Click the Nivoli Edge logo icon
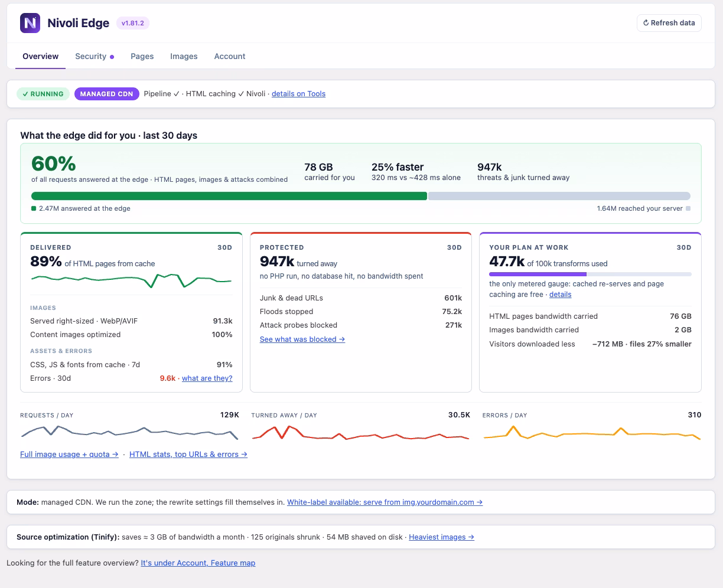This screenshot has width=723, height=588. pyautogui.click(x=30, y=23)
